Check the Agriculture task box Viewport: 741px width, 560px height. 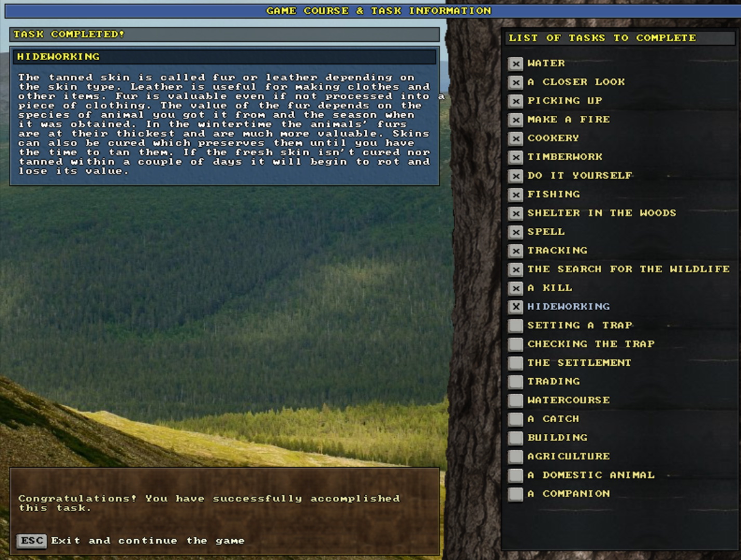(x=515, y=456)
